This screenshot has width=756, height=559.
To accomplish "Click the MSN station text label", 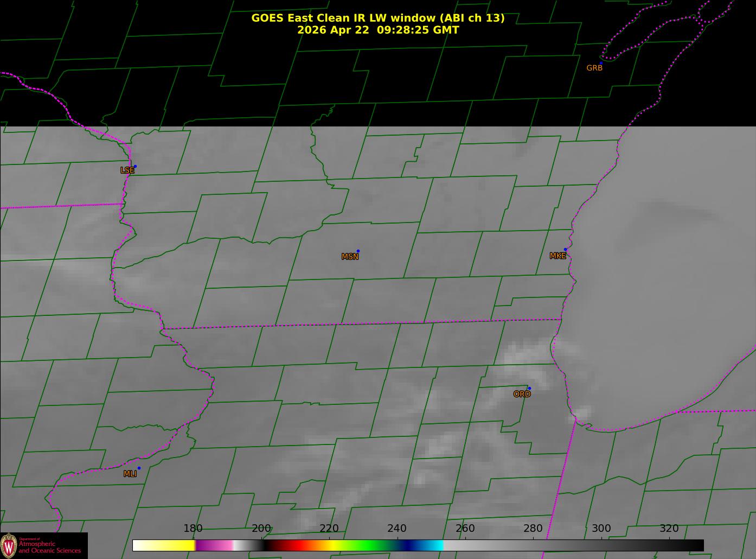I will [x=350, y=257].
